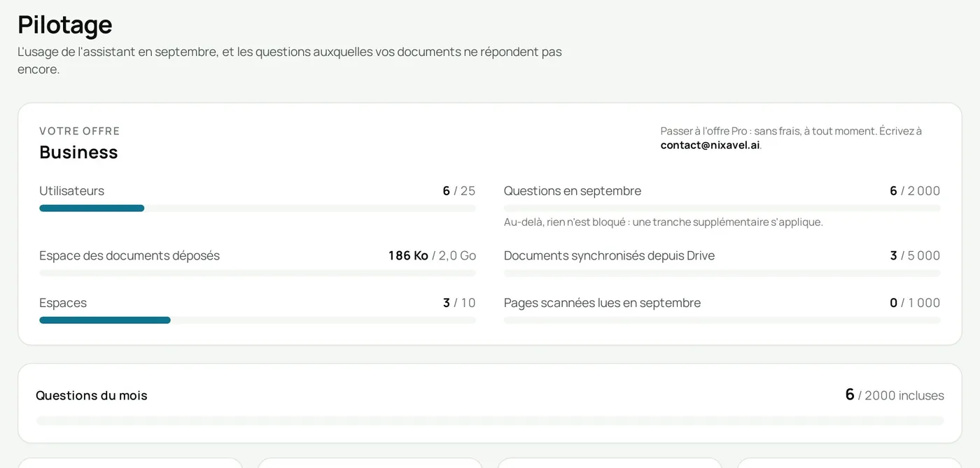This screenshot has height=468, width=980.
Task: Click the 0 / 1 000 pages value
Action: pyautogui.click(x=915, y=303)
